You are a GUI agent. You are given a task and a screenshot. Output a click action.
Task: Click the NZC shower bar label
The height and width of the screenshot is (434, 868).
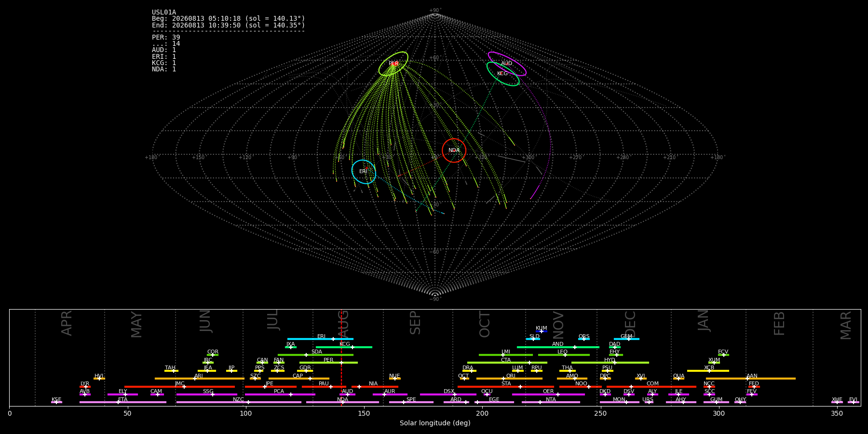tap(239, 400)
